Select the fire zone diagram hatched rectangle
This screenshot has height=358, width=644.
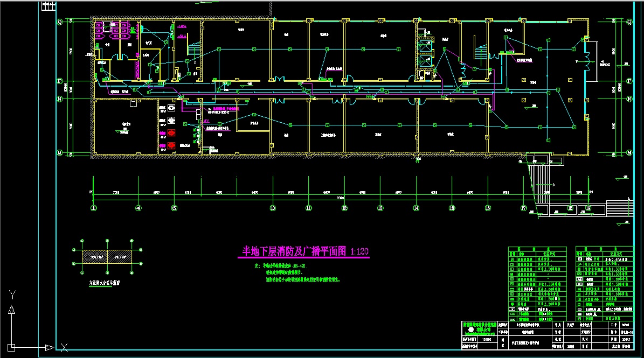pos(107,257)
